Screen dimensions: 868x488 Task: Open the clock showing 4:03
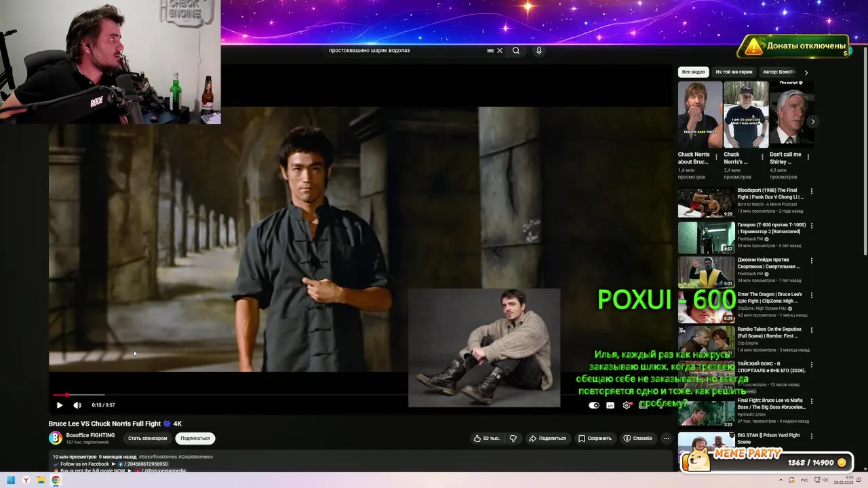(844, 481)
